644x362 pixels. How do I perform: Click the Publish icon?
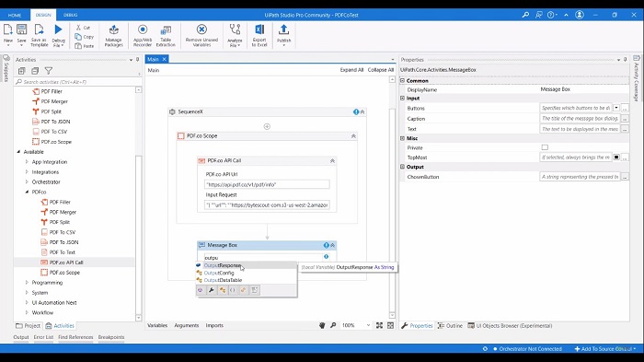283,35
